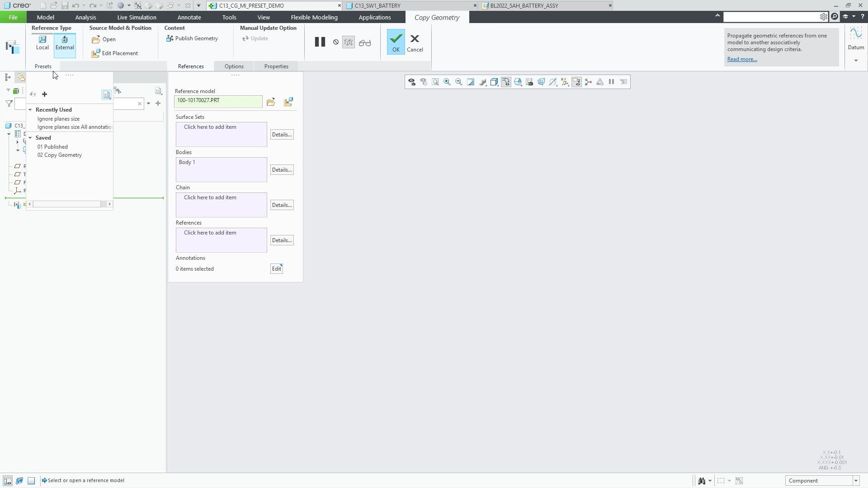Image resolution: width=868 pixels, height=488 pixels.
Task: Open the File menu
Action: tap(13, 17)
